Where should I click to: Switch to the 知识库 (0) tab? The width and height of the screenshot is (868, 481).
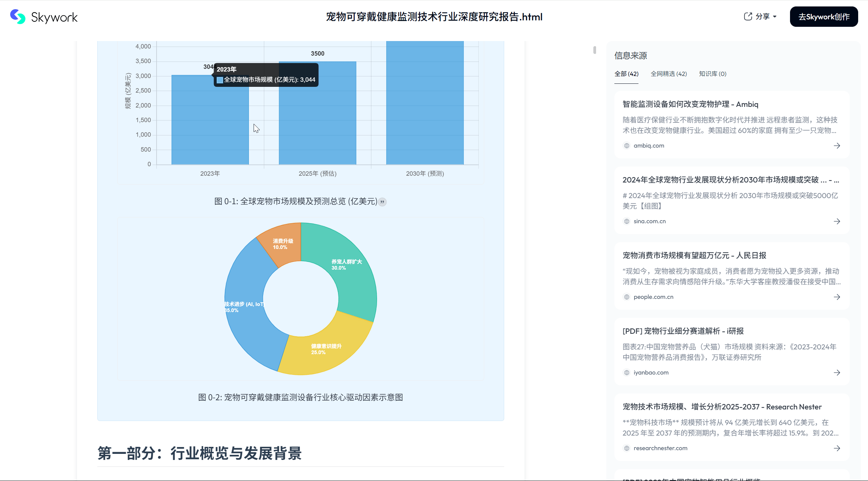(712, 74)
